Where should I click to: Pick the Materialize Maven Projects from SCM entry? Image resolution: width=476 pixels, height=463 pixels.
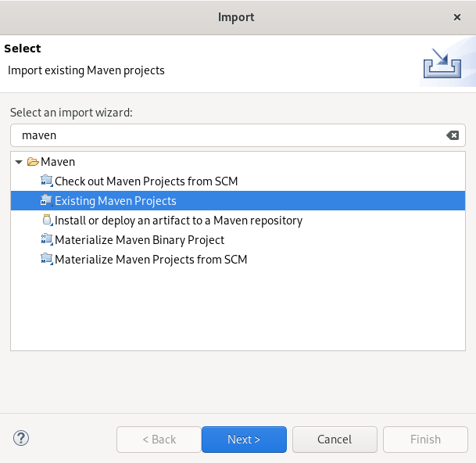click(x=151, y=260)
